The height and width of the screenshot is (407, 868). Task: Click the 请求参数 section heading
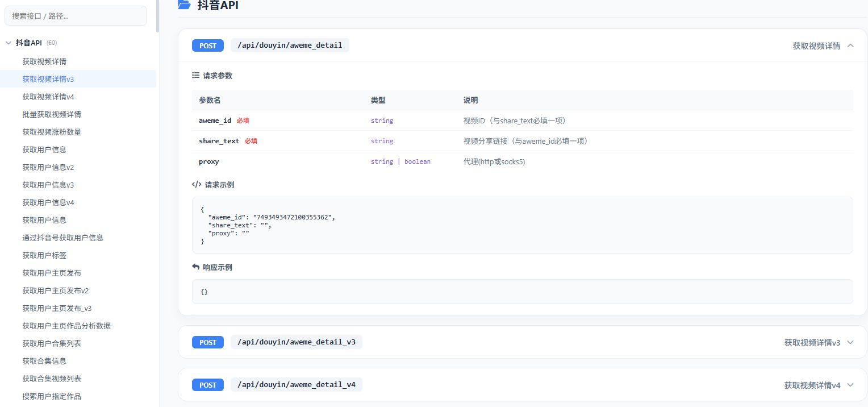pos(218,76)
